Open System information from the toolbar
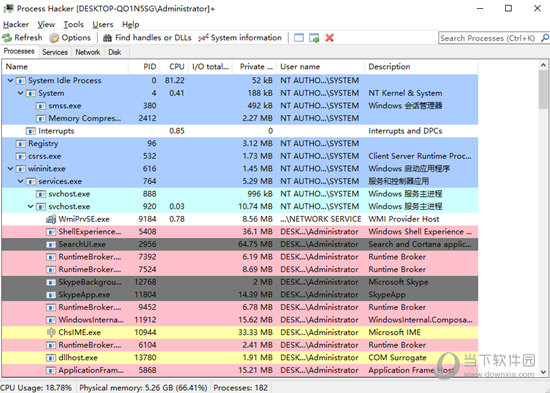 (240, 38)
